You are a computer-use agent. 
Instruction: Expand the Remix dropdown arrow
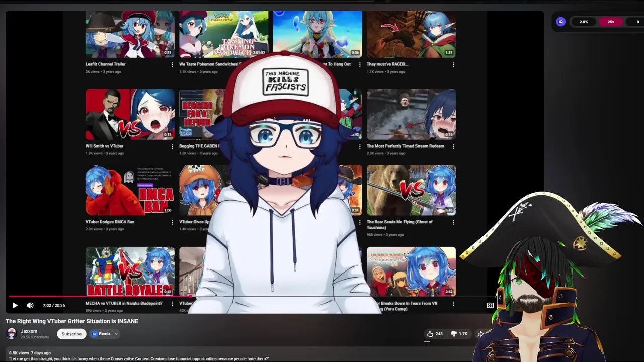point(116,334)
